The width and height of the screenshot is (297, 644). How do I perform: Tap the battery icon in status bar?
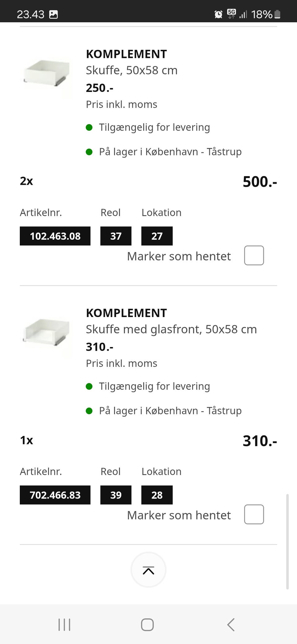pos(278,14)
